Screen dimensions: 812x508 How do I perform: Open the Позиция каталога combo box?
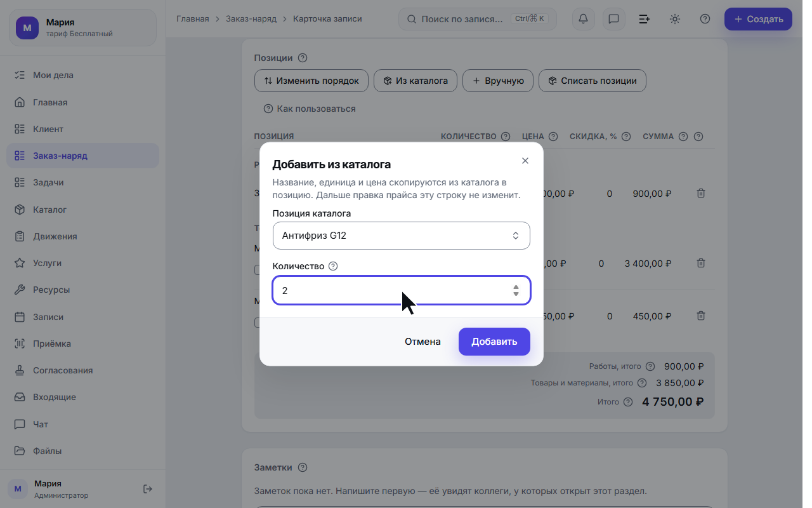[x=402, y=236]
